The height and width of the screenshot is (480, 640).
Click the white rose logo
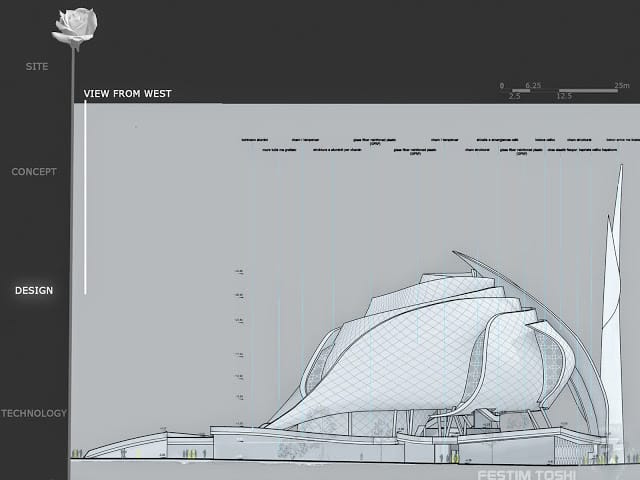75,26
